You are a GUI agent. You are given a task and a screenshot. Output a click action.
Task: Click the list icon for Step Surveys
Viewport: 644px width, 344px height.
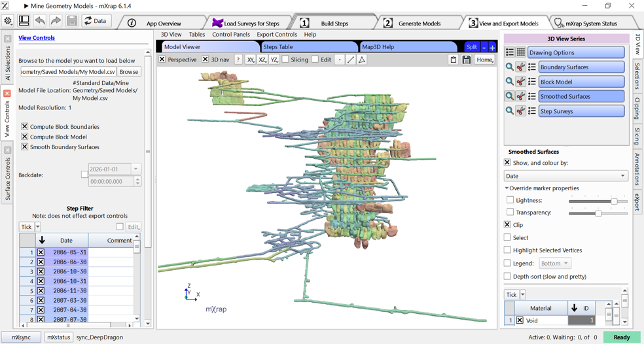coord(532,111)
